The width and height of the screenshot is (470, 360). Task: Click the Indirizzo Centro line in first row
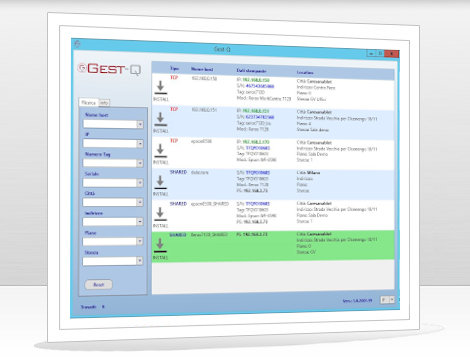pos(316,88)
